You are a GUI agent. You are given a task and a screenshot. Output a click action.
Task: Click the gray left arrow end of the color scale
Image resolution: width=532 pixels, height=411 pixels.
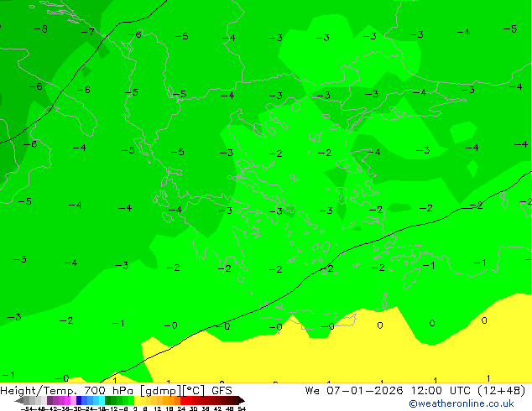point(19,400)
